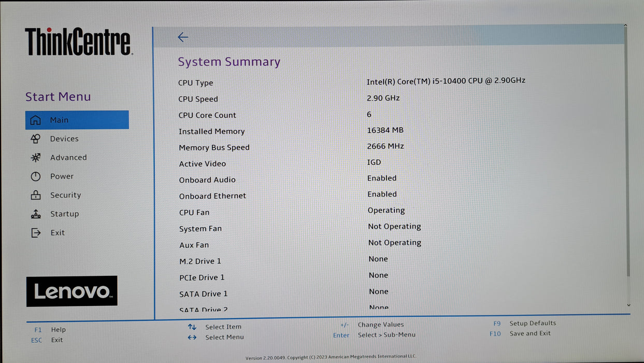Click F10 Save and Exit

tap(520, 333)
